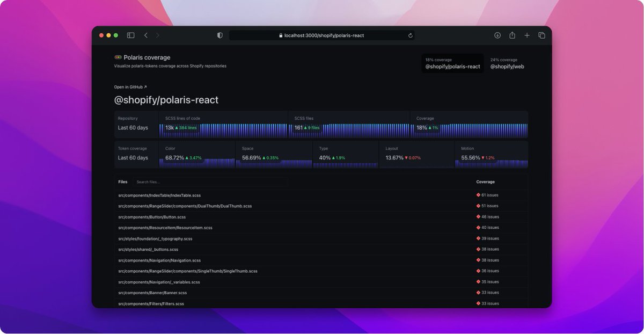Image resolution: width=644 pixels, height=334 pixels.
Task: Click the Repository Last 60 days cell
Action: [x=136, y=125]
